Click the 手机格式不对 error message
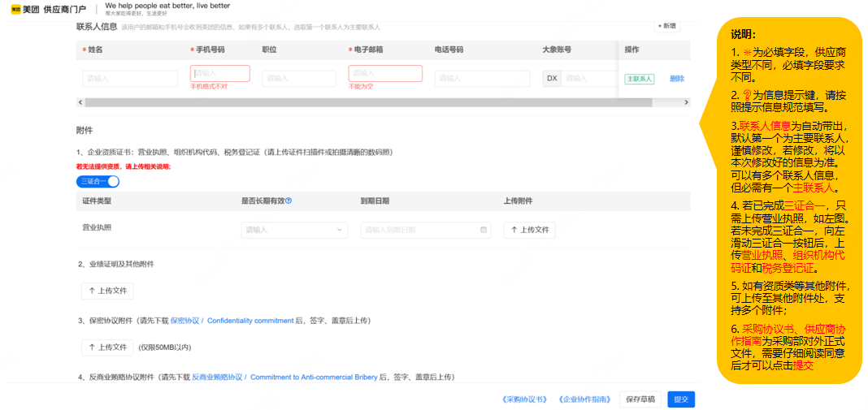The image size is (868, 410). (x=209, y=87)
